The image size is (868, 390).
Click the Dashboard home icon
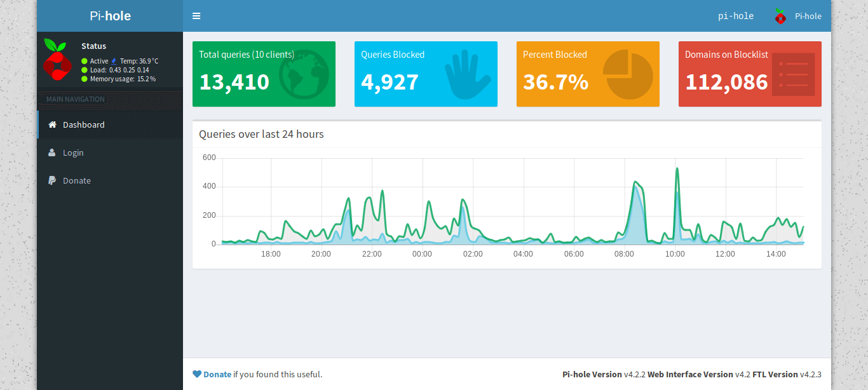click(53, 124)
